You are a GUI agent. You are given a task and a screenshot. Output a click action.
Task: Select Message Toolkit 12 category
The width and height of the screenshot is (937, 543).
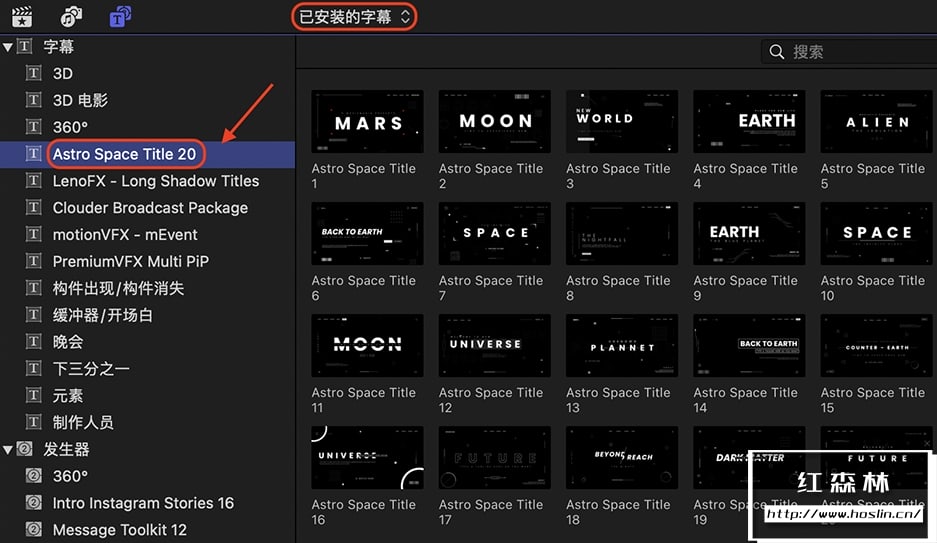(120, 530)
